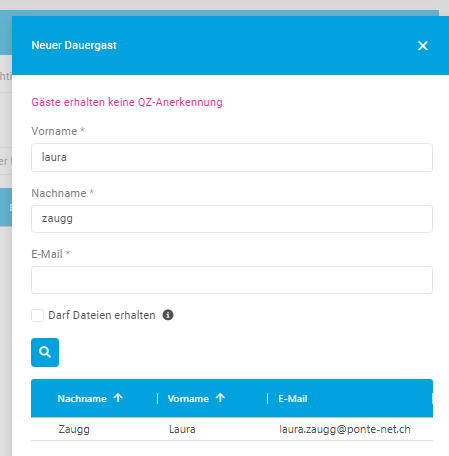Select the Zaugg Laura result row
Screen dimensions: 449x456
(232, 429)
